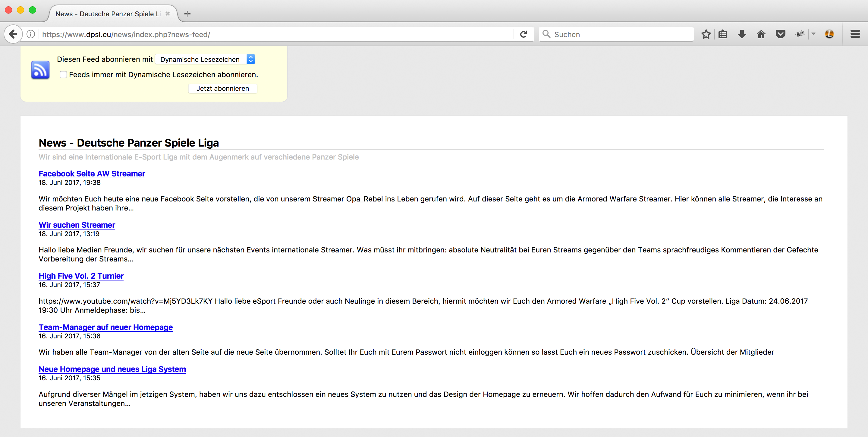Open the Dynamische Lesezeichen dropdown
Screen dimensions: 868x437
pos(205,59)
